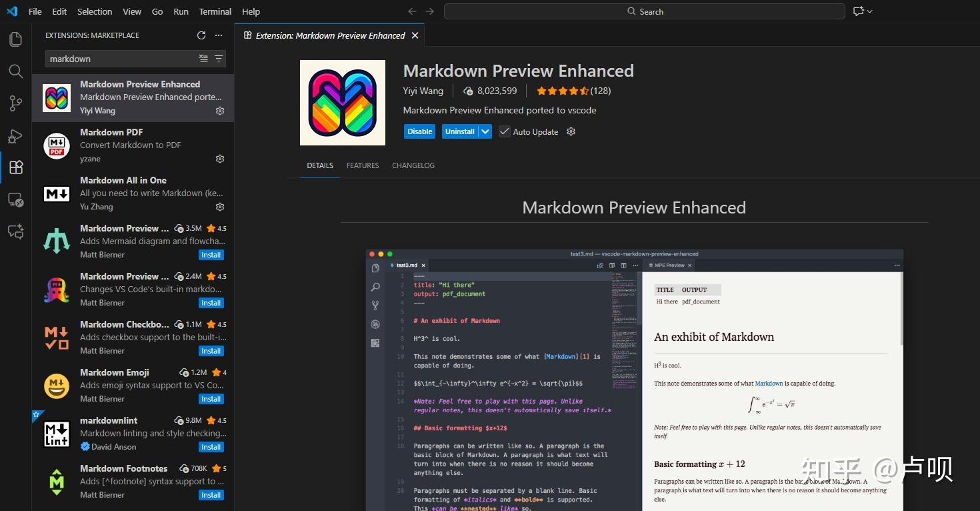Click 'Convert Markdown to PDF' description text

(x=131, y=145)
